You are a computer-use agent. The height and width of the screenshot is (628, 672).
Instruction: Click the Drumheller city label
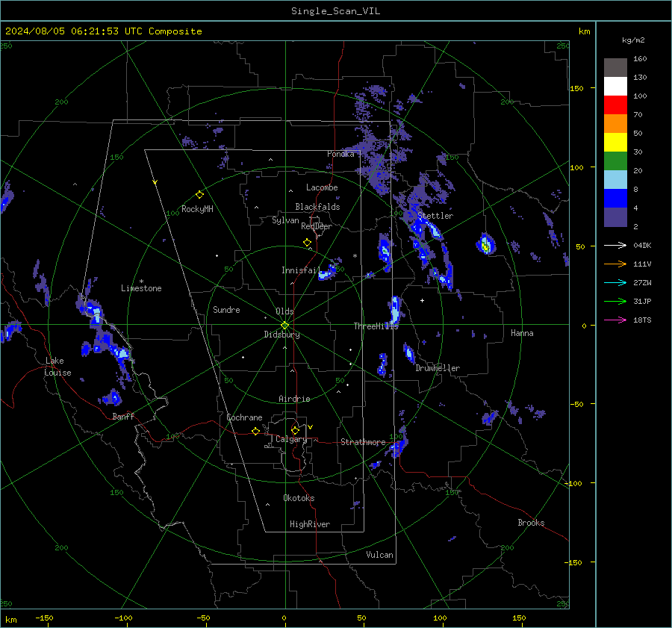[x=438, y=368]
